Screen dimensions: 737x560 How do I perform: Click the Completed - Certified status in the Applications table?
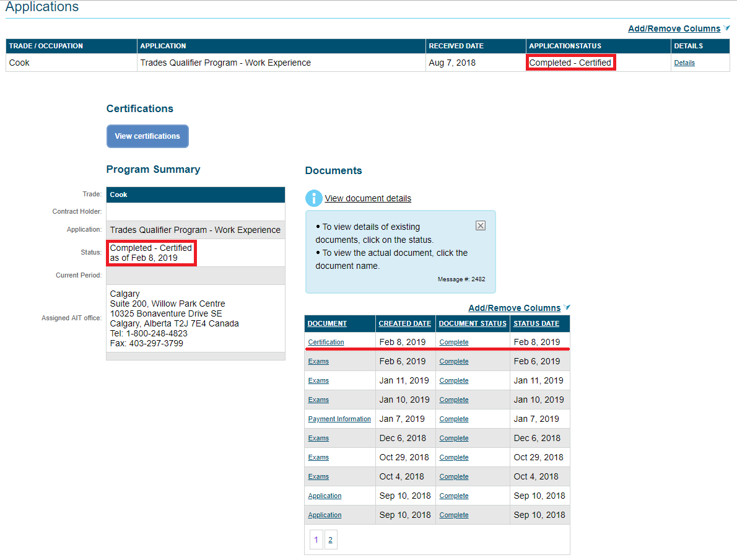570,63
